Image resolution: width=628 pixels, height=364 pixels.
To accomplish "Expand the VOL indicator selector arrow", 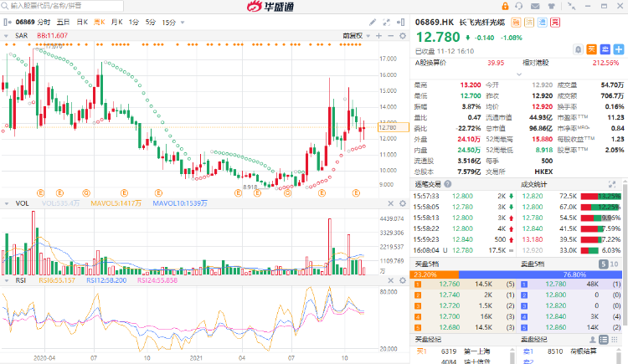I will [x=6, y=203].
